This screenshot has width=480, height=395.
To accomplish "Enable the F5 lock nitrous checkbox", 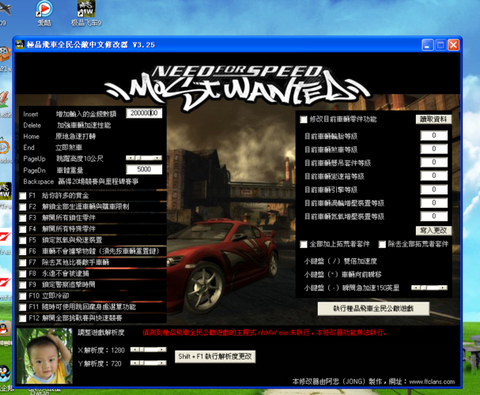I will coord(22,240).
